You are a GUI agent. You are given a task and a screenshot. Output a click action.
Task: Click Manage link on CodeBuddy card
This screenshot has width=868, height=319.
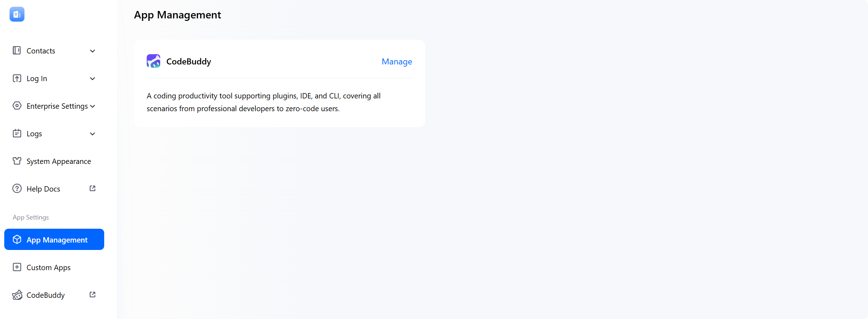point(397,62)
